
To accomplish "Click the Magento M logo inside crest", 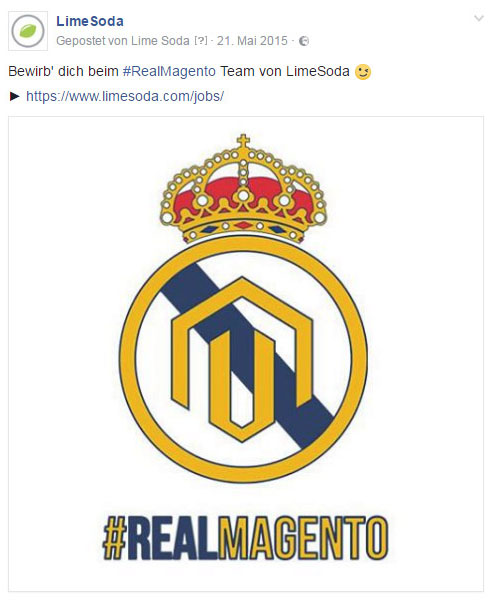I will [242, 360].
